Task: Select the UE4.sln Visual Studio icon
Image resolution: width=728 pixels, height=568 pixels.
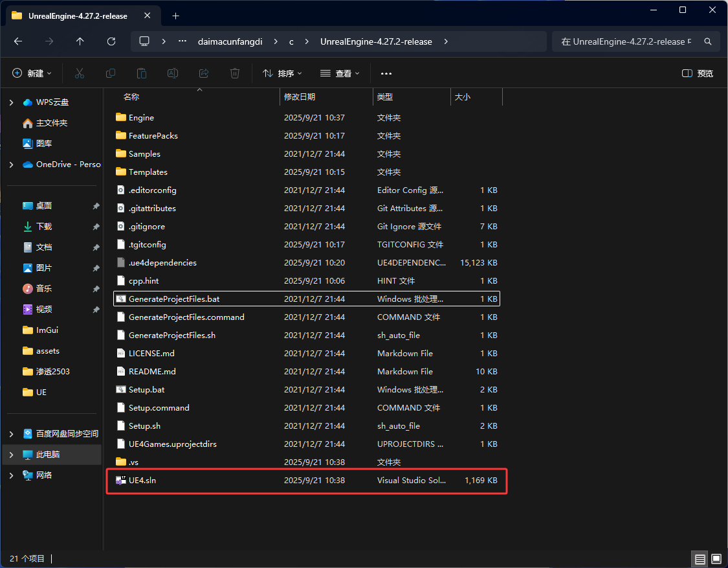Action: coord(121,480)
